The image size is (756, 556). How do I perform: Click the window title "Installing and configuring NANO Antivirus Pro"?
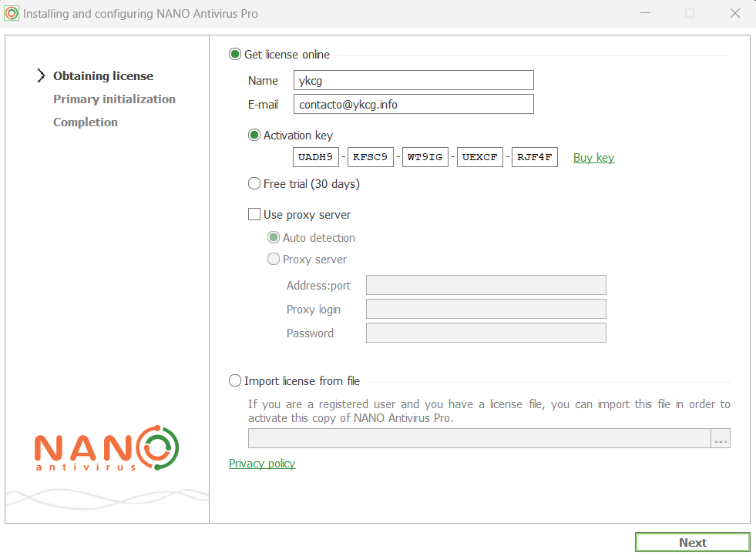[x=140, y=14]
